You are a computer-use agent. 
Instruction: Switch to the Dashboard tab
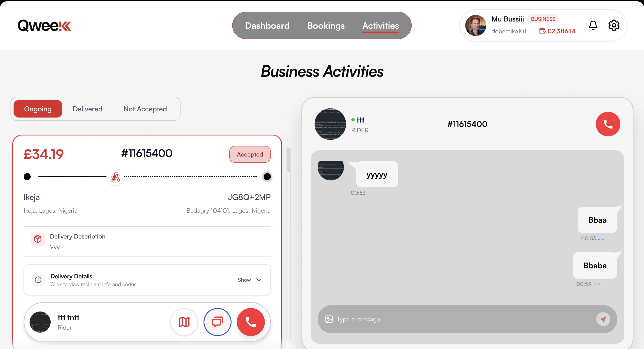click(267, 25)
